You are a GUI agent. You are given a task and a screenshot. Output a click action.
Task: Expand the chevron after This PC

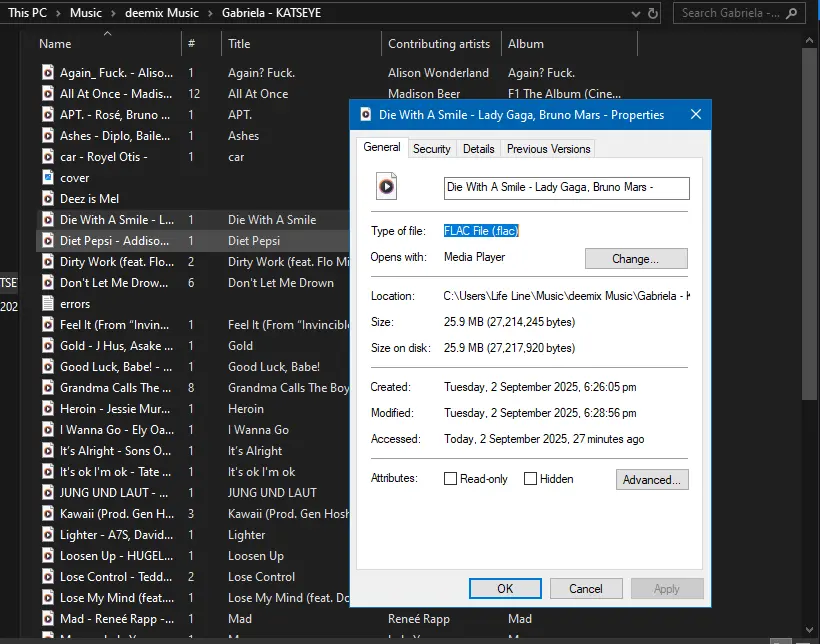59,13
